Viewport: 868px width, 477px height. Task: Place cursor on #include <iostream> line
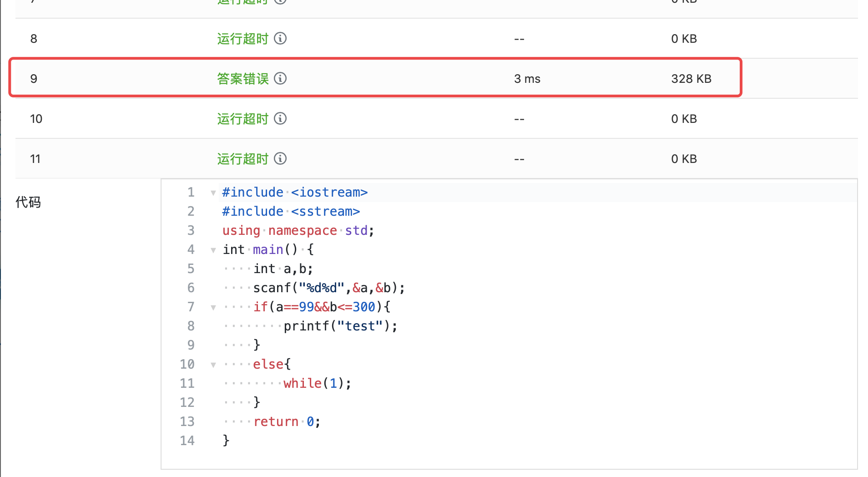tap(295, 193)
